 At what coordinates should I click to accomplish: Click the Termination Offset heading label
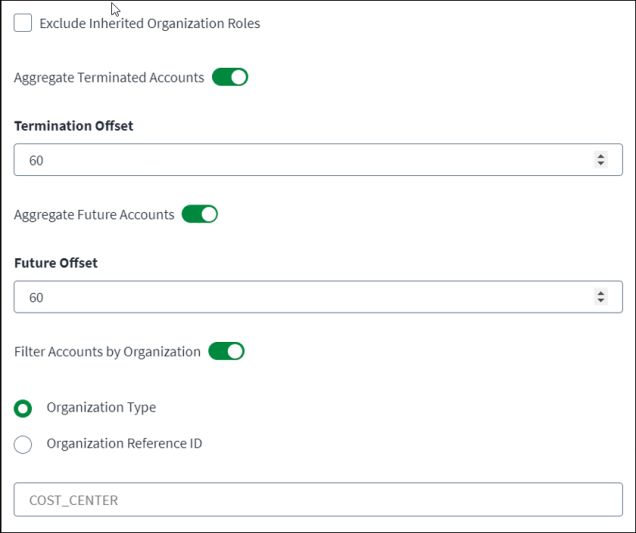pos(73,126)
